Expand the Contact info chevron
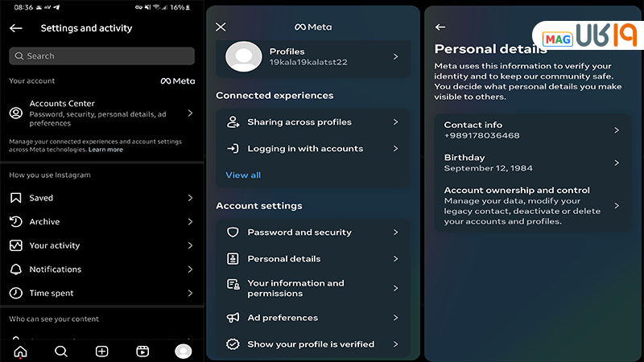Image resolution: width=644 pixels, height=362 pixels. click(617, 130)
